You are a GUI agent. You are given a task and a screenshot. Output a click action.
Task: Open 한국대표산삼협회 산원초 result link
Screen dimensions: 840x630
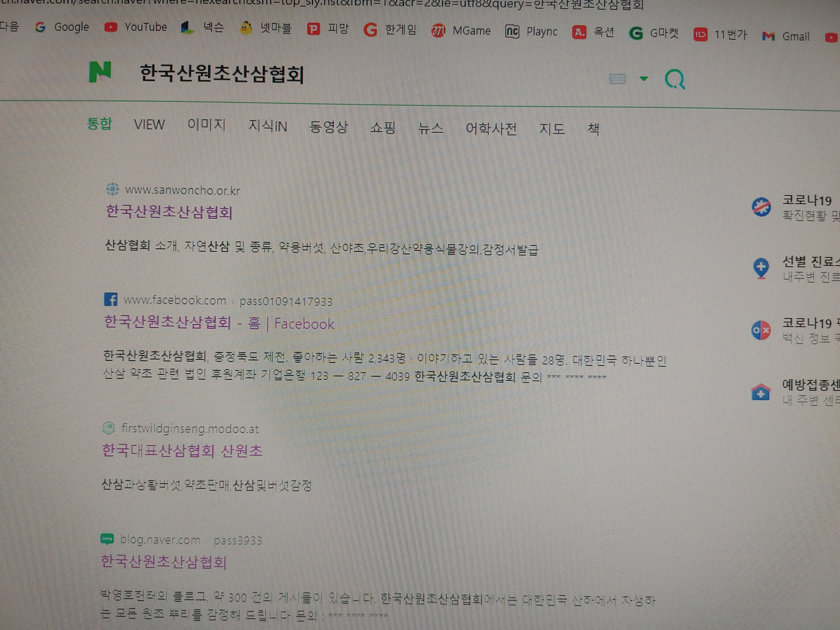(x=182, y=450)
